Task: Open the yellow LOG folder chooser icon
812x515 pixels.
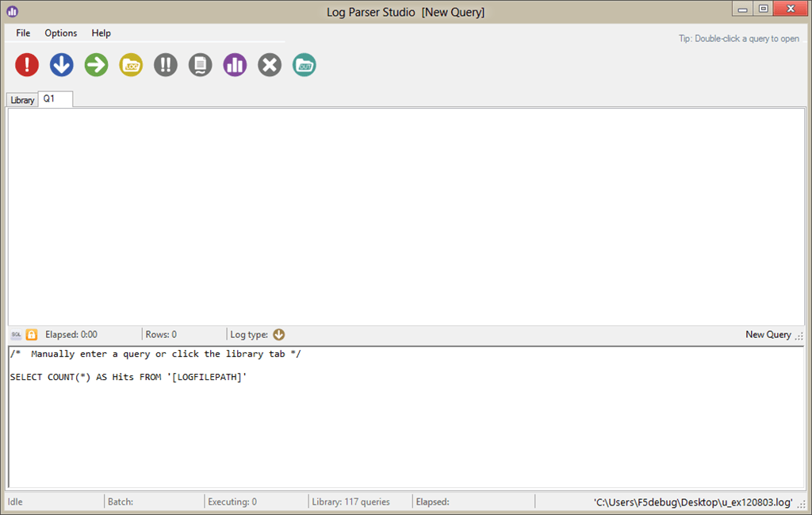Action: point(131,65)
